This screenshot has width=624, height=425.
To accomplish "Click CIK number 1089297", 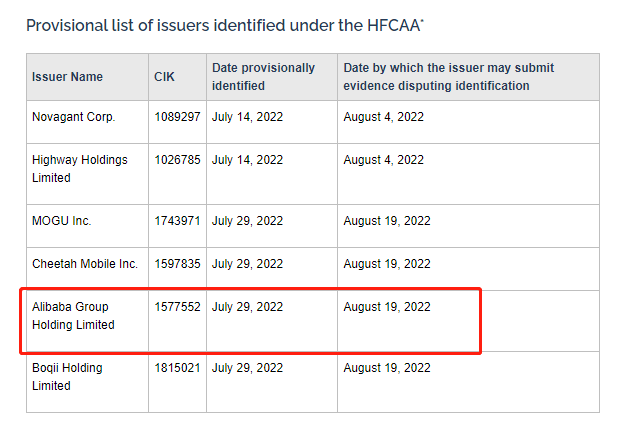I will 177,117.
